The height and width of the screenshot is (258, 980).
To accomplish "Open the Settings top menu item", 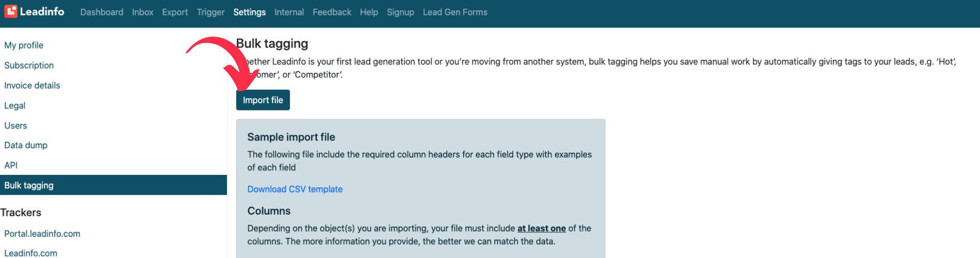I will (x=249, y=12).
